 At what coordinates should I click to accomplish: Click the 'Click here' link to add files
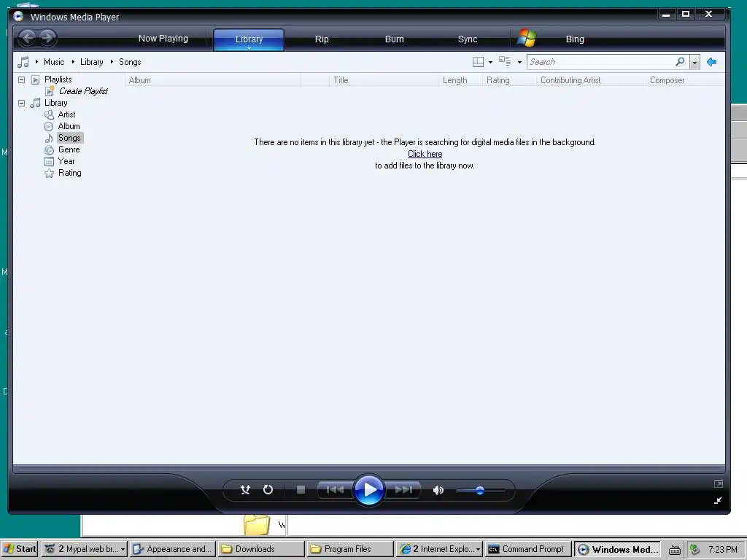pos(425,154)
